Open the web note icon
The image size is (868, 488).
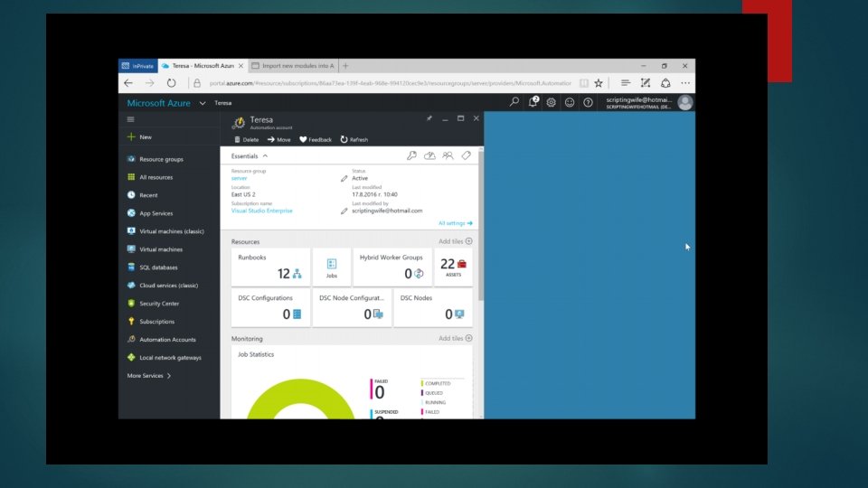point(645,83)
